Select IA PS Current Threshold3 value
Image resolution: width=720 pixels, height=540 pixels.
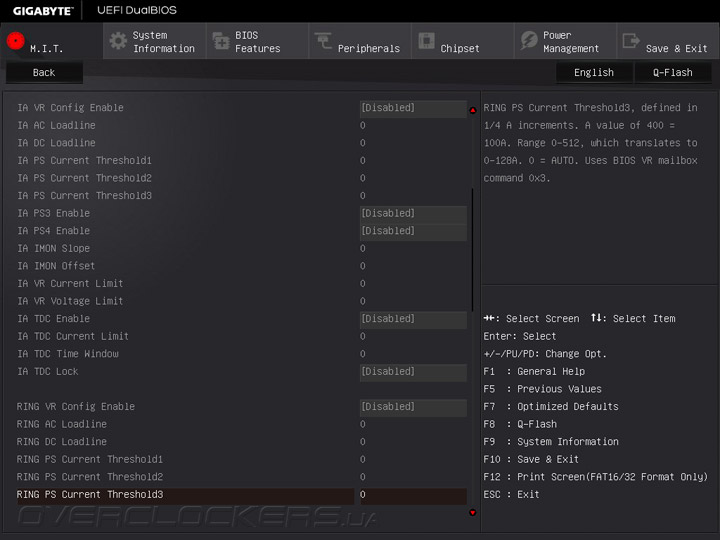coord(363,196)
